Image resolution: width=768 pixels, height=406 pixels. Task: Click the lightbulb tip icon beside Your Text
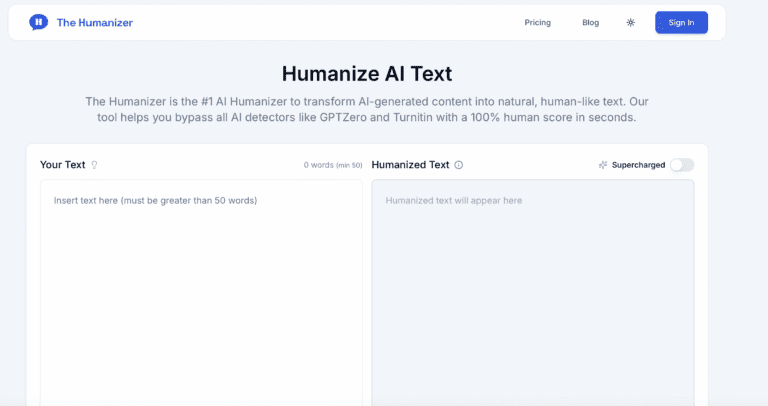95,165
